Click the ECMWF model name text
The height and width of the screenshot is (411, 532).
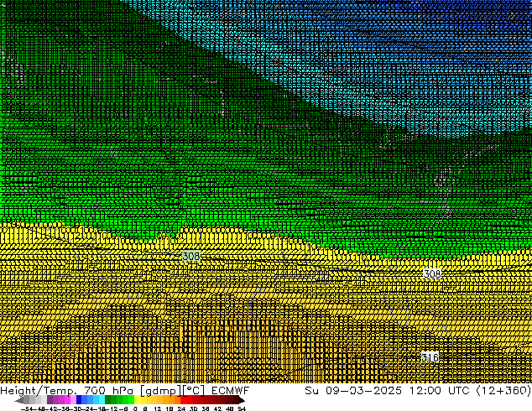click(231, 391)
